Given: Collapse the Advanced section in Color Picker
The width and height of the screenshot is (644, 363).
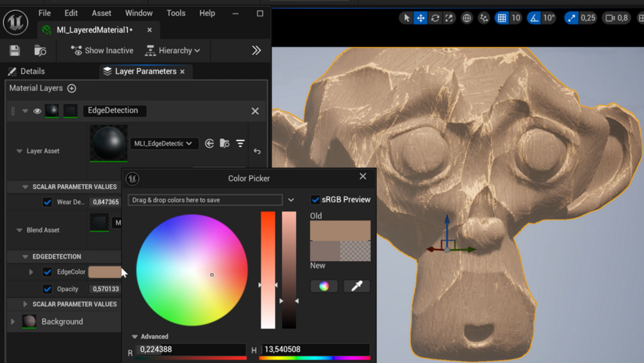Looking at the screenshot, I should click(x=135, y=337).
